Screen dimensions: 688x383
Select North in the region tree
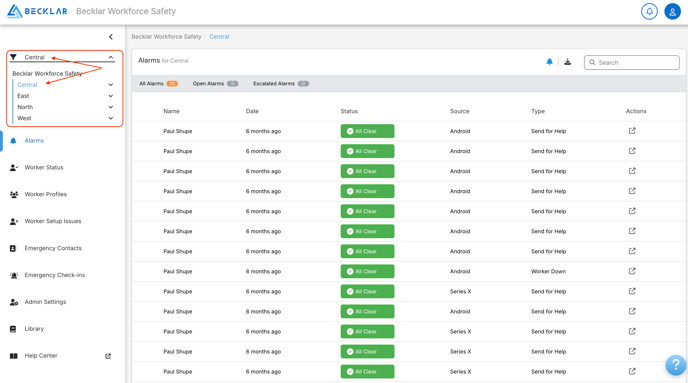tap(25, 107)
